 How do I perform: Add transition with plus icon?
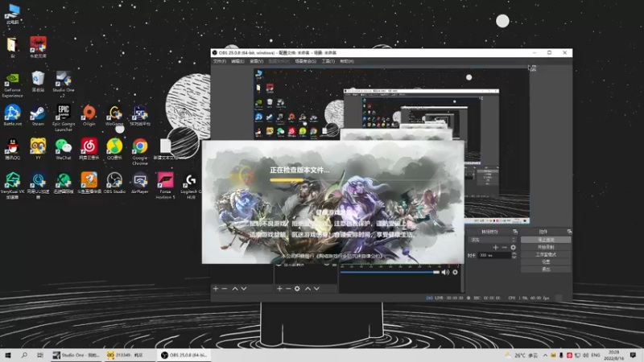[x=495, y=248]
